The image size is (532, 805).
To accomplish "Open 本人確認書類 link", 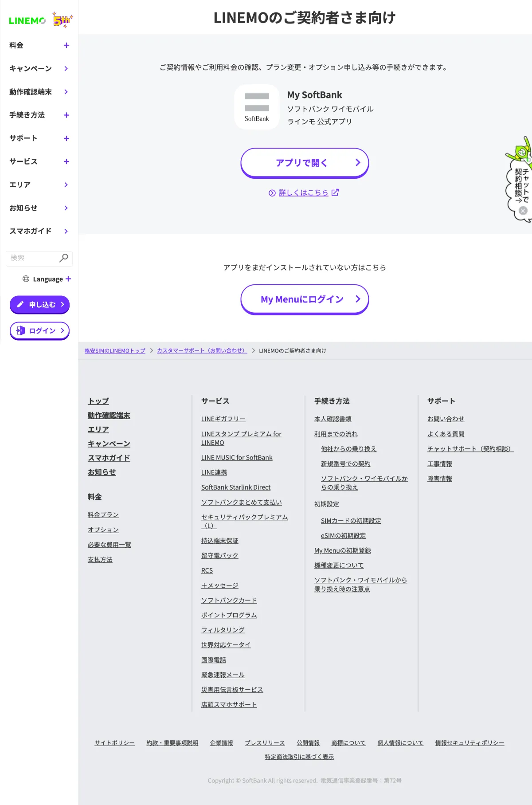I will pyautogui.click(x=333, y=419).
